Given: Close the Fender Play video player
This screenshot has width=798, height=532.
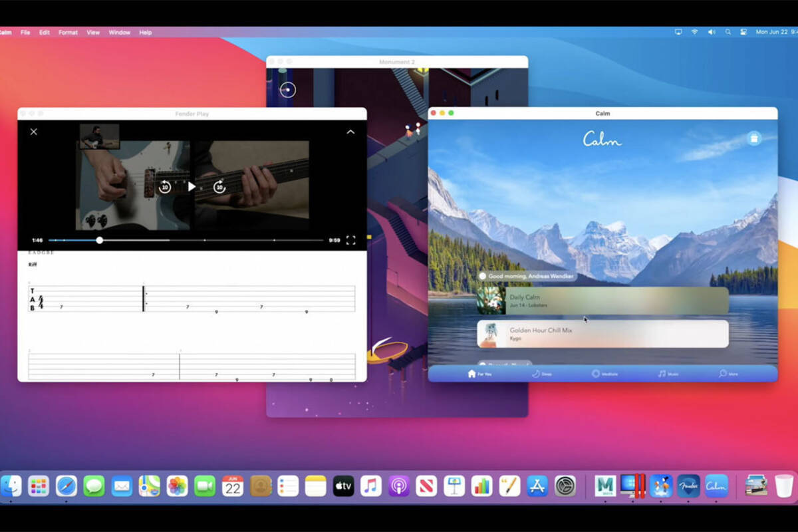Looking at the screenshot, I should pos(34,132).
